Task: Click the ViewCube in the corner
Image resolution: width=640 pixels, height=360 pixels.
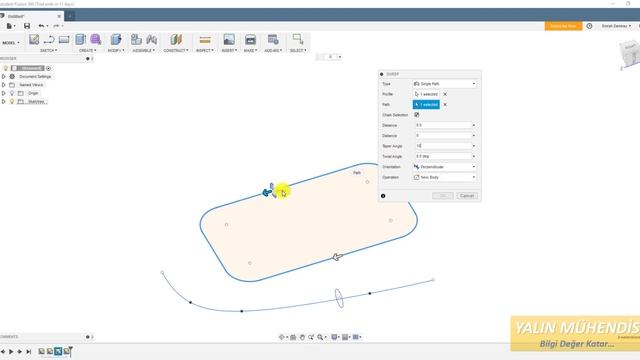Action: point(631,53)
